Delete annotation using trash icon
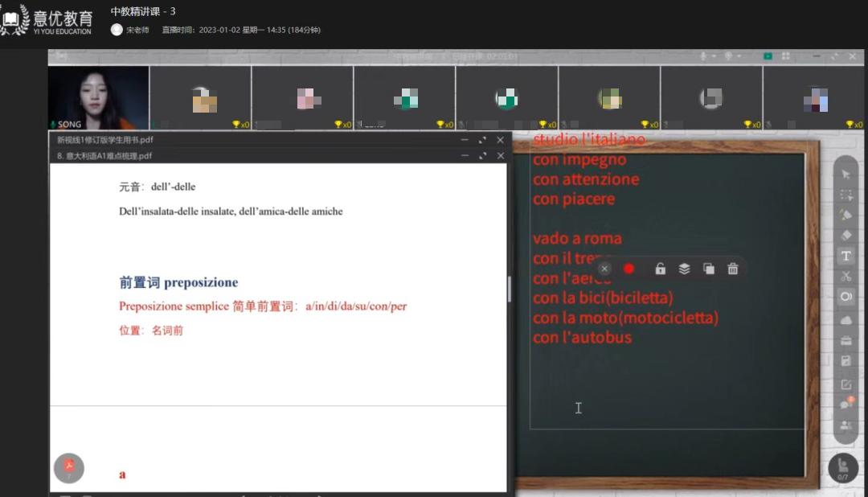868x497 pixels. click(732, 269)
